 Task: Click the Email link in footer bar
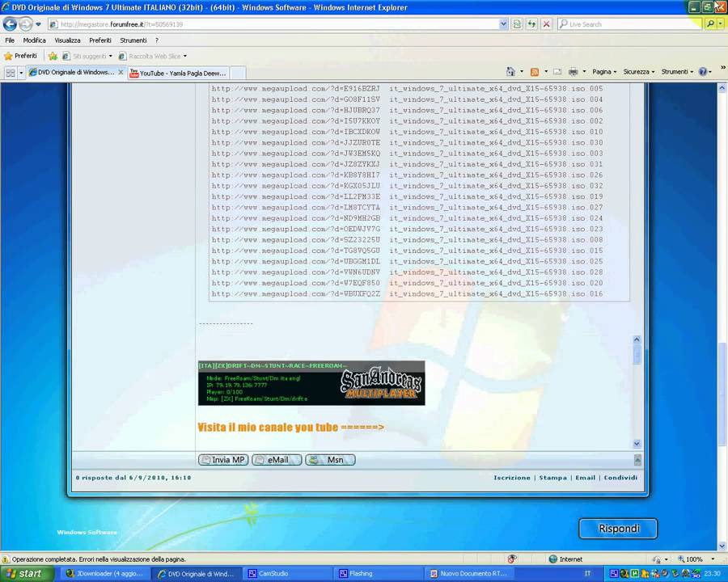click(x=585, y=478)
